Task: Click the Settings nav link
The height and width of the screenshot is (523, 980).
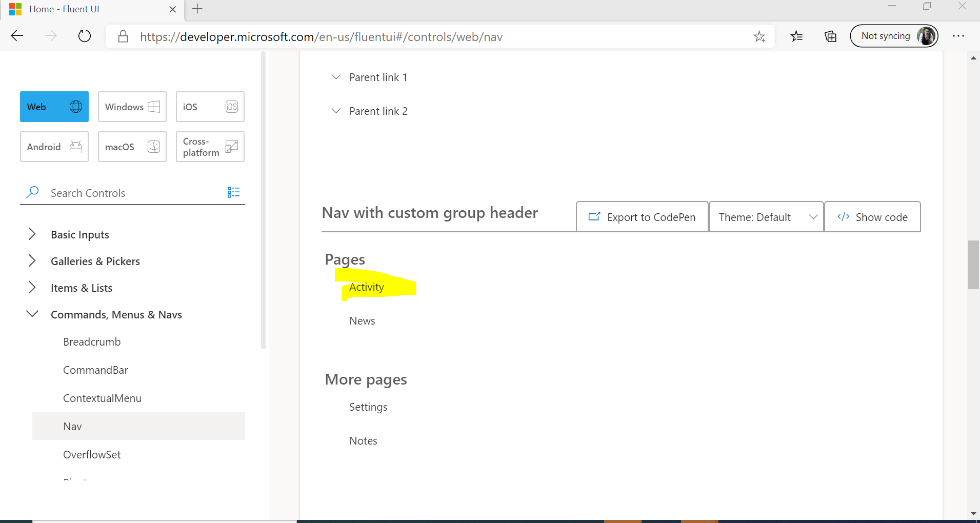Action: coord(368,407)
